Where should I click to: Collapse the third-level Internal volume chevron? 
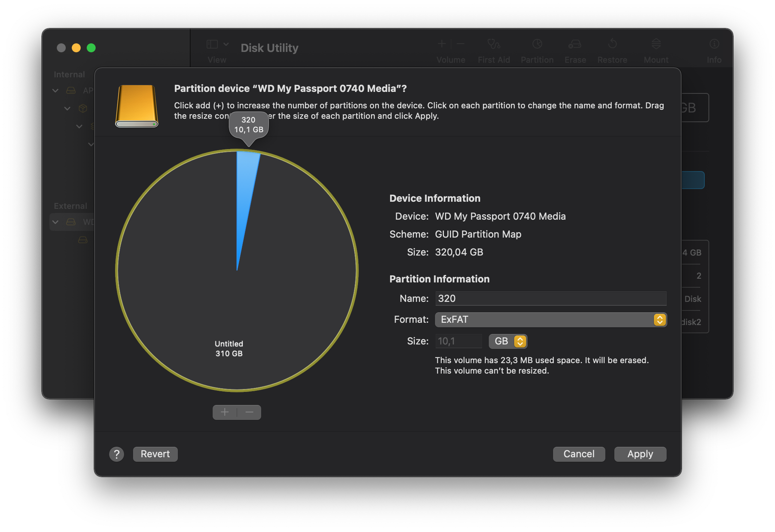(79, 126)
